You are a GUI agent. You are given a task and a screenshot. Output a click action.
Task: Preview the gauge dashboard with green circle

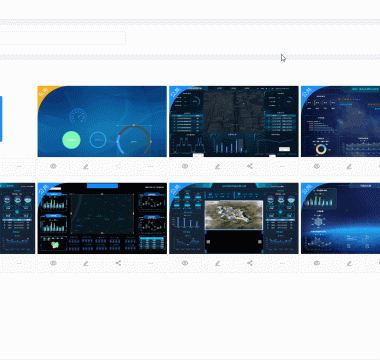click(x=53, y=166)
